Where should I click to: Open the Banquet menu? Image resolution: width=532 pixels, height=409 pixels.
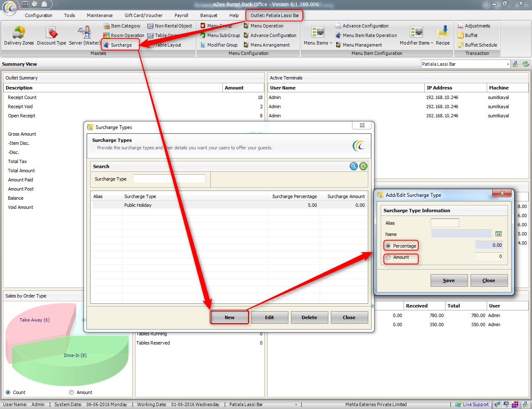pyautogui.click(x=209, y=15)
